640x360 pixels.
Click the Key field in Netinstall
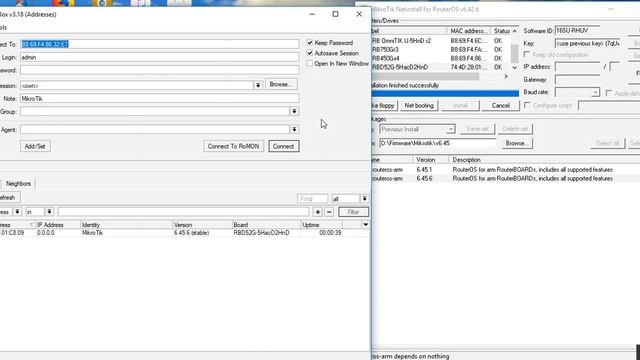click(587, 43)
